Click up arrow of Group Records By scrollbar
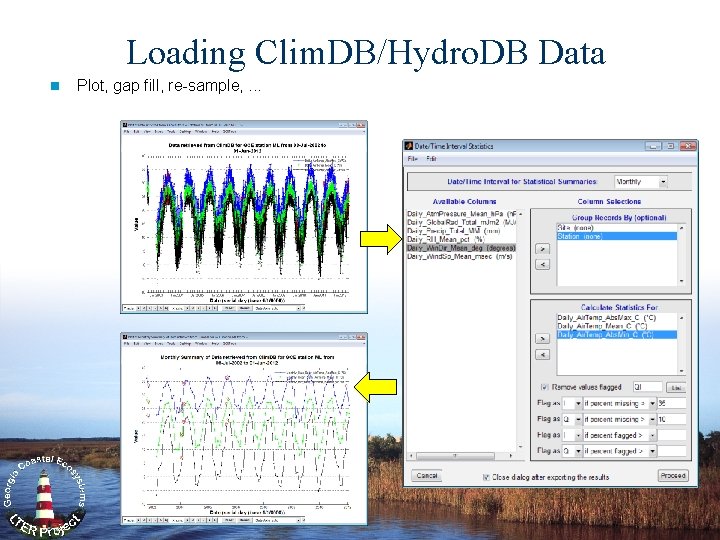This screenshot has width=720, height=540. [x=681, y=228]
